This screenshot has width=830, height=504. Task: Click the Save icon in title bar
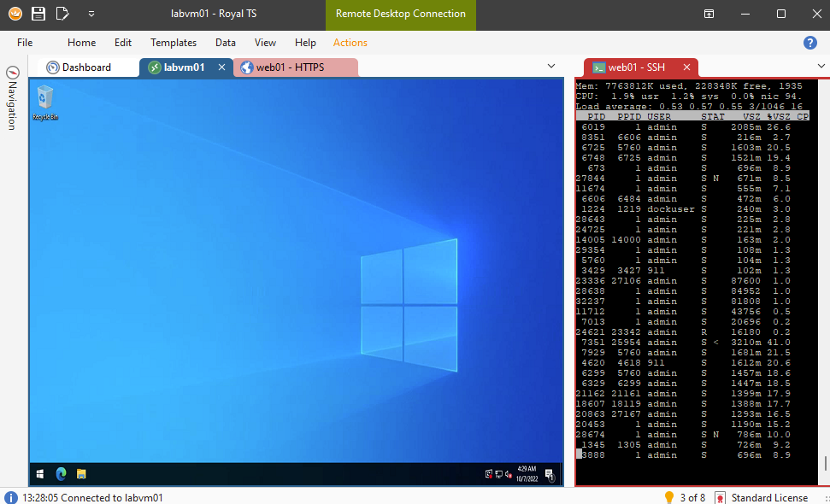click(x=38, y=14)
